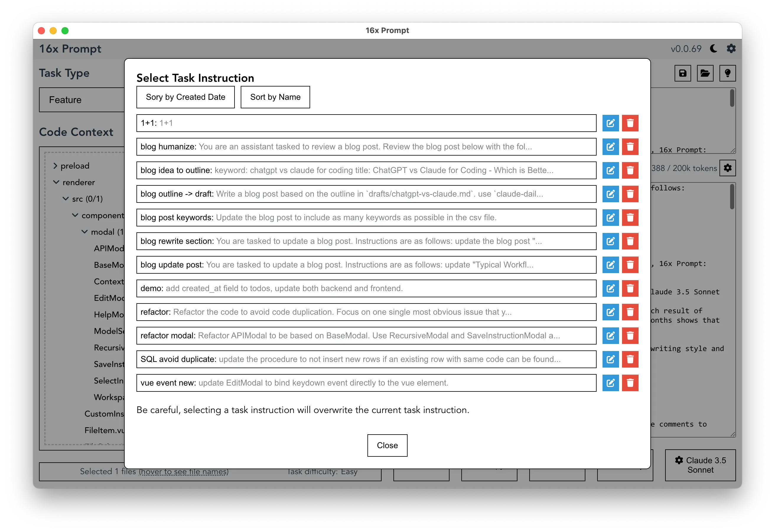
Task: Click the settings gear icon top-right
Action: pyautogui.click(x=732, y=49)
